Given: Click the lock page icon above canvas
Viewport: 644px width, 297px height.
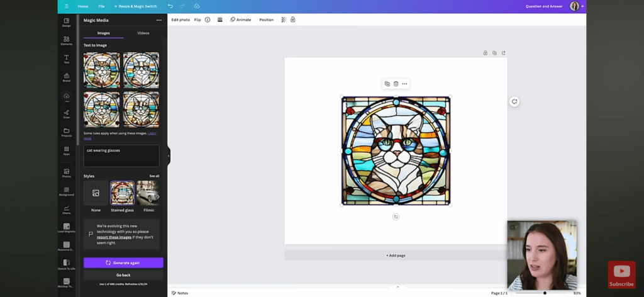Looking at the screenshot, I should 486,53.
